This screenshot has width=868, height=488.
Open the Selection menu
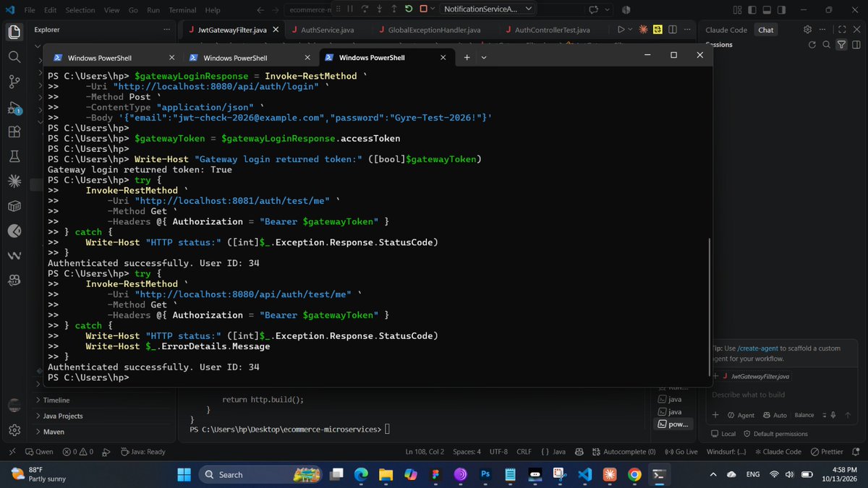[80, 10]
